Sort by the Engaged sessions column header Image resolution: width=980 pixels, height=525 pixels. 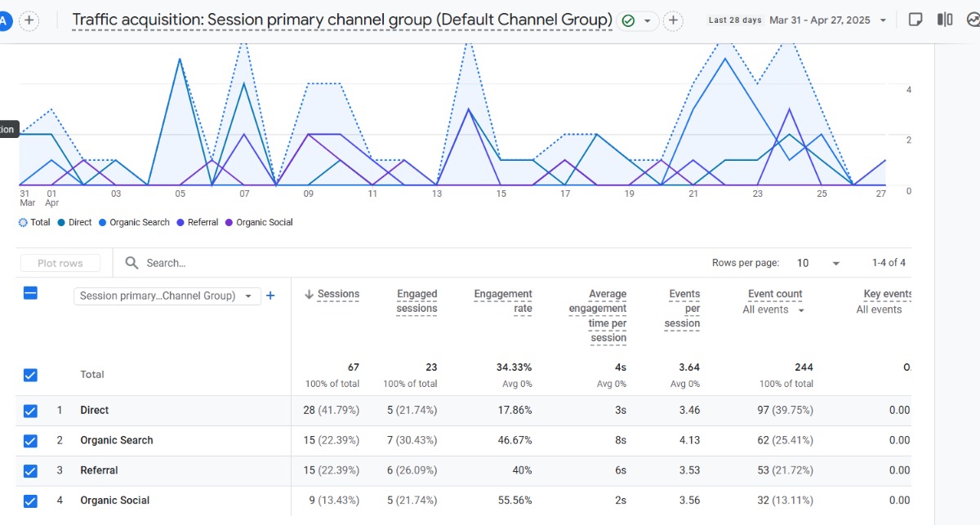click(x=416, y=301)
